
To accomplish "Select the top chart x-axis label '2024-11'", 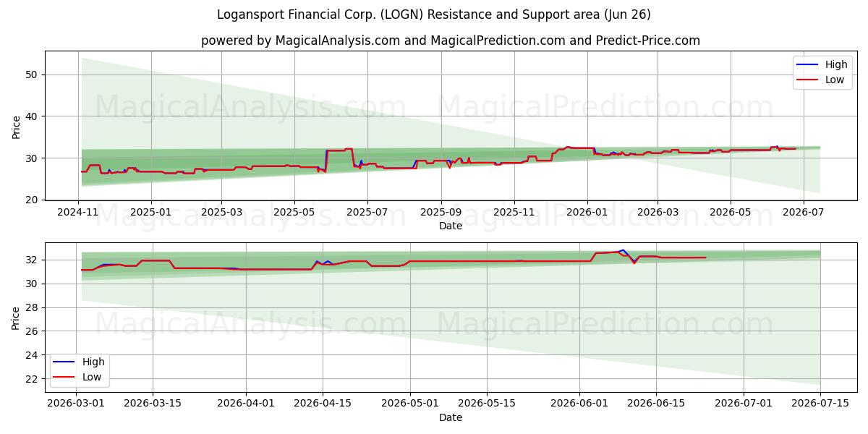I will pos(78,214).
